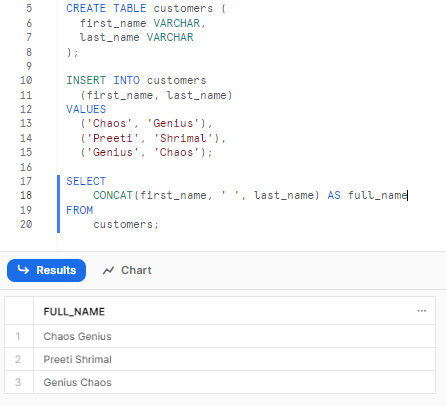Image resolution: width=446 pixels, height=406 pixels.
Task: Click the FULL_NAME column header
Action: click(74, 312)
